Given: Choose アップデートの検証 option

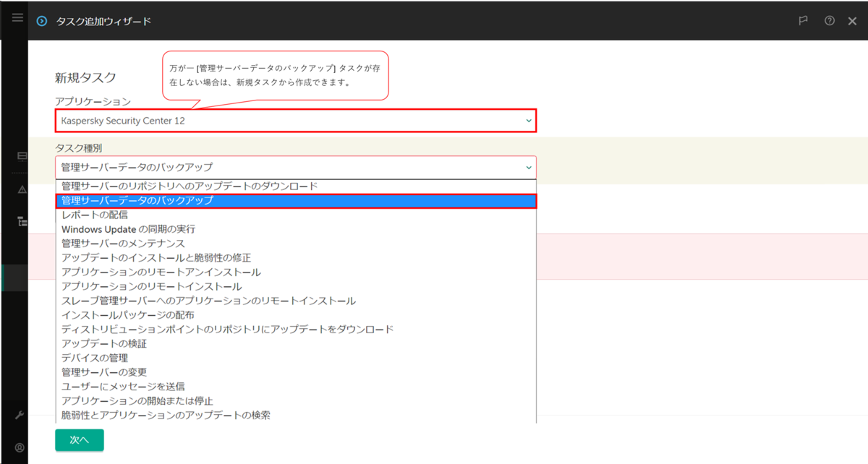Looking at the screenshot, I should coord(296,344).
